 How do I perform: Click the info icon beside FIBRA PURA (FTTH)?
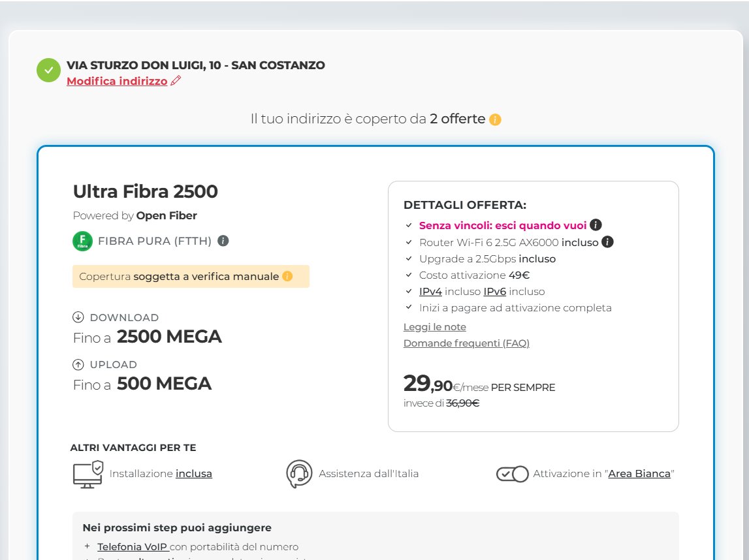point(223,241)
